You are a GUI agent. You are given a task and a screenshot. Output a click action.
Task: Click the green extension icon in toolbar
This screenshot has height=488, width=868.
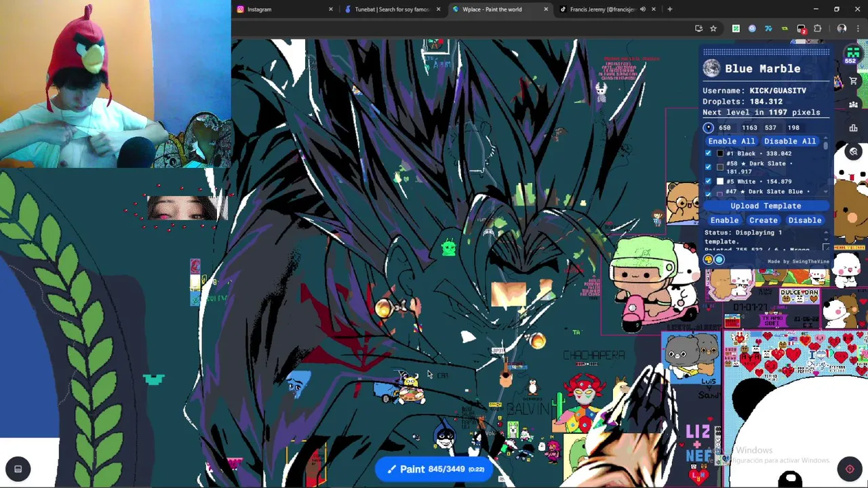(736, 28)
